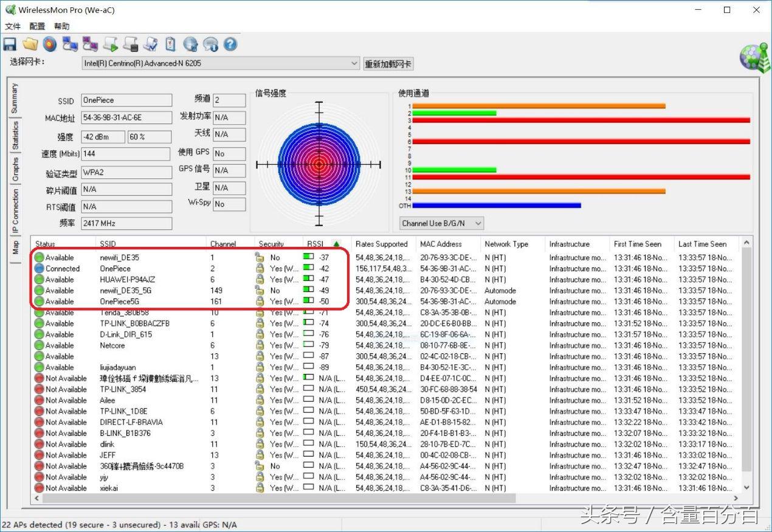The height and width of the screenshot is (532, 772).
Task: Switch to the Statistics side tab
Action: 15,136
